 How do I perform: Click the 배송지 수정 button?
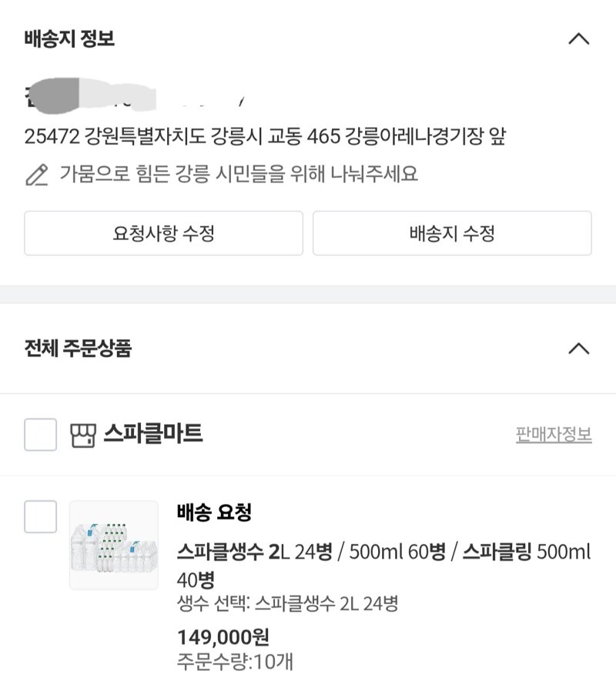[x=452, y=233]
